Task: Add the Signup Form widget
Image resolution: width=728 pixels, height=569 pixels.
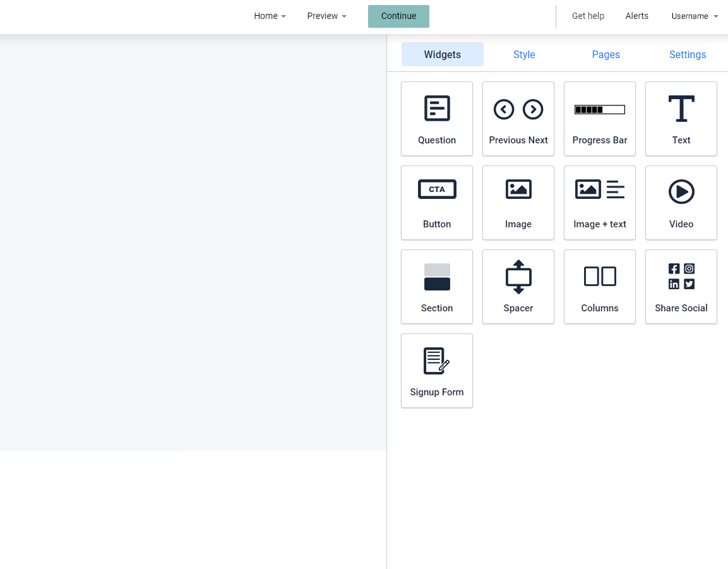Action: (x=437, y=371)
